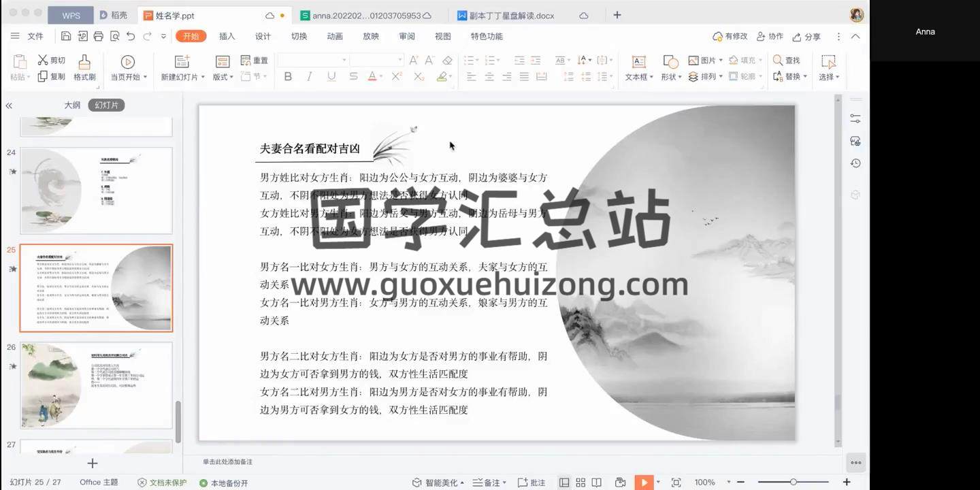Click the Cut (剪切) tool
The height and width of the screenshot is (490, 980).
[x=52, y=61]
